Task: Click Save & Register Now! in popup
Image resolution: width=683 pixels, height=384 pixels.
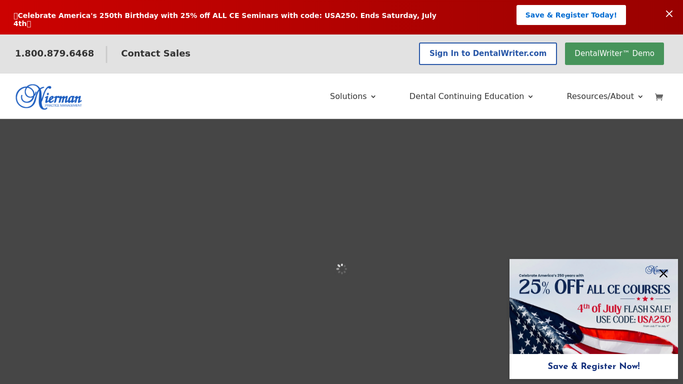Action: pos(594,366)
